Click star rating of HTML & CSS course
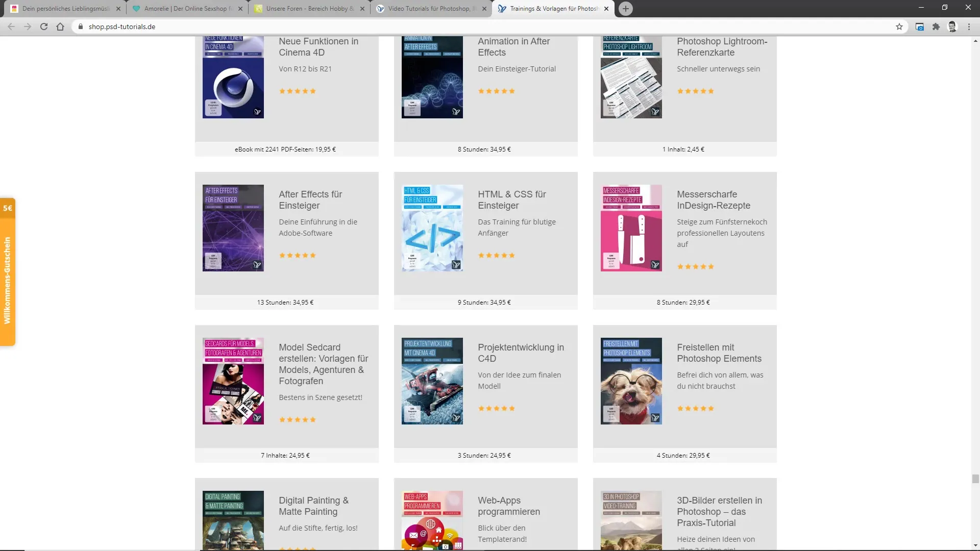 tap(496, 255)
